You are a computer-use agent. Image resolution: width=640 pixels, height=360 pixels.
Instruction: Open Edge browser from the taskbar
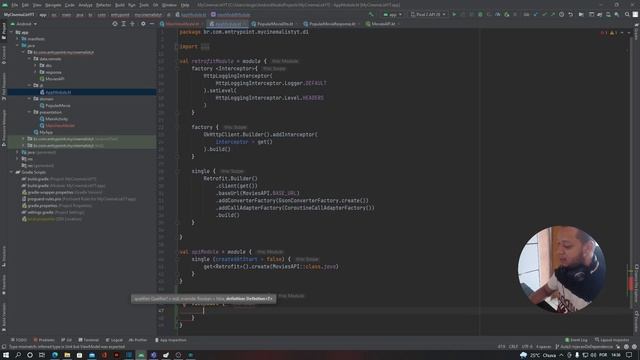[x=55, y=355]
